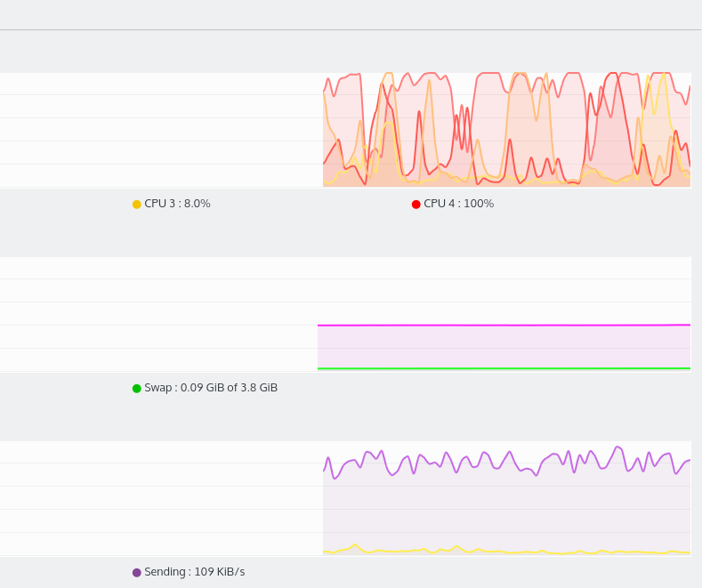Click the Swap 0.09 GiB usage label

(211, 388)
